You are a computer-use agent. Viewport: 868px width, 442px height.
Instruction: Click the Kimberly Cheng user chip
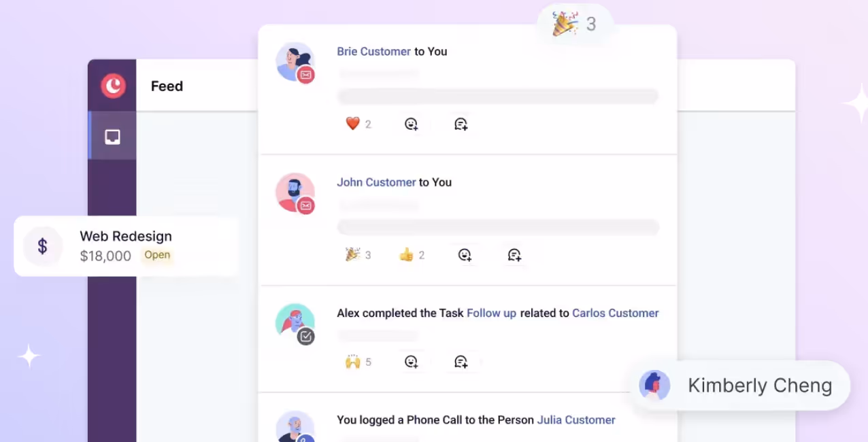pos(739,386)
